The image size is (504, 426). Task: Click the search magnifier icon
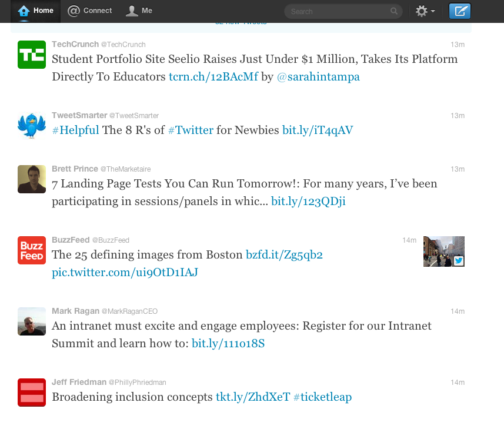[394, 11]
